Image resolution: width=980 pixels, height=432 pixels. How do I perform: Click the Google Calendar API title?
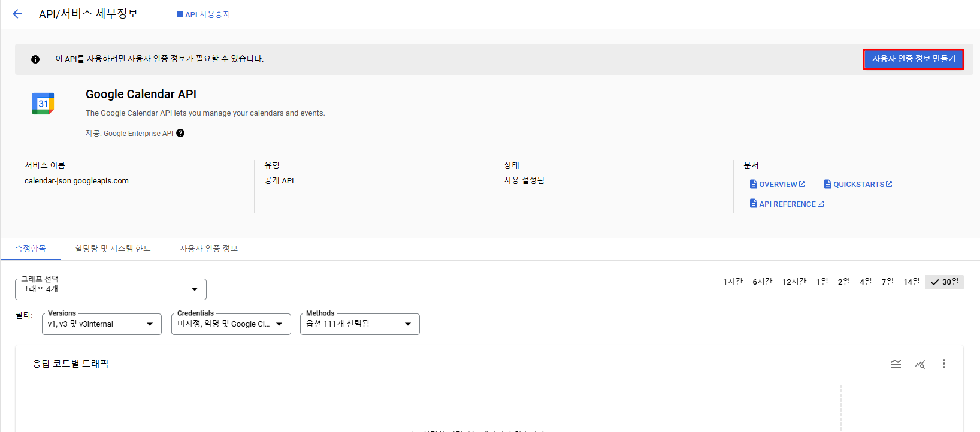point(141,94)
